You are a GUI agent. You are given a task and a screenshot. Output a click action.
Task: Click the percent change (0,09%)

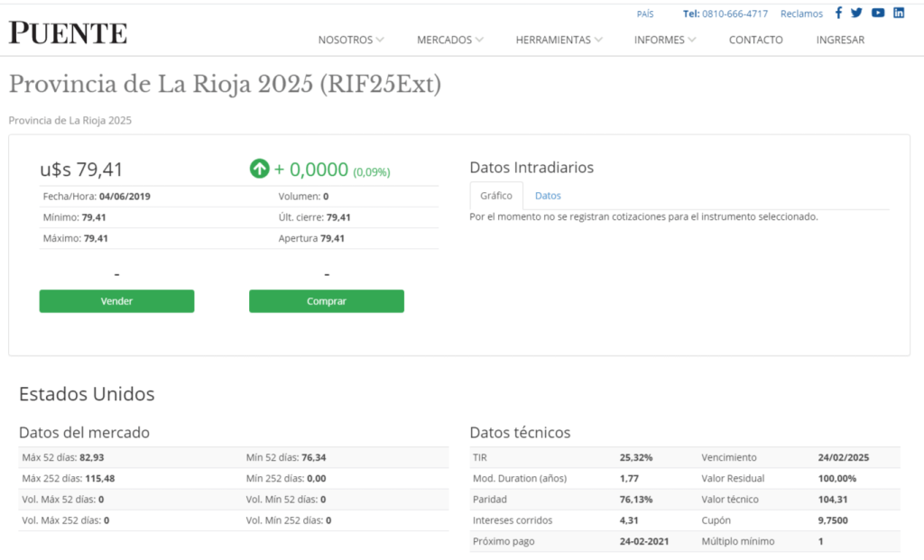point(372,172)
